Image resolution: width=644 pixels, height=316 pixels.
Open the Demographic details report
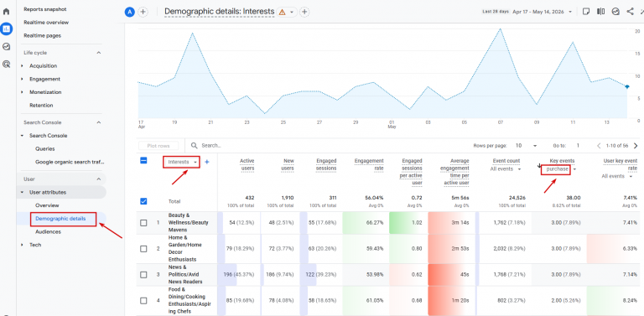(x=60, y=218)
